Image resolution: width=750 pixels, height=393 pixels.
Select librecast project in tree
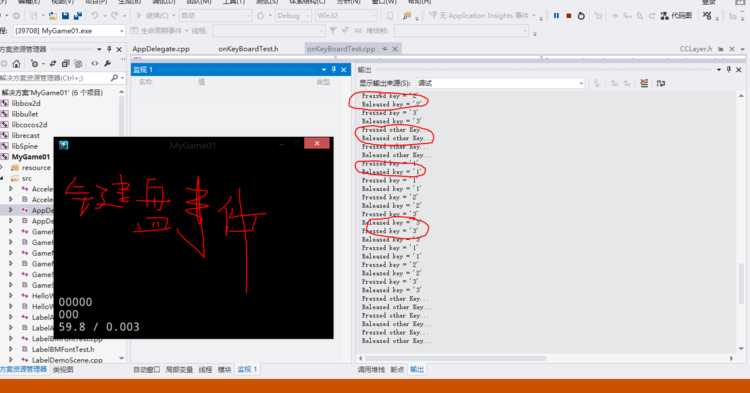pos(26,136)
